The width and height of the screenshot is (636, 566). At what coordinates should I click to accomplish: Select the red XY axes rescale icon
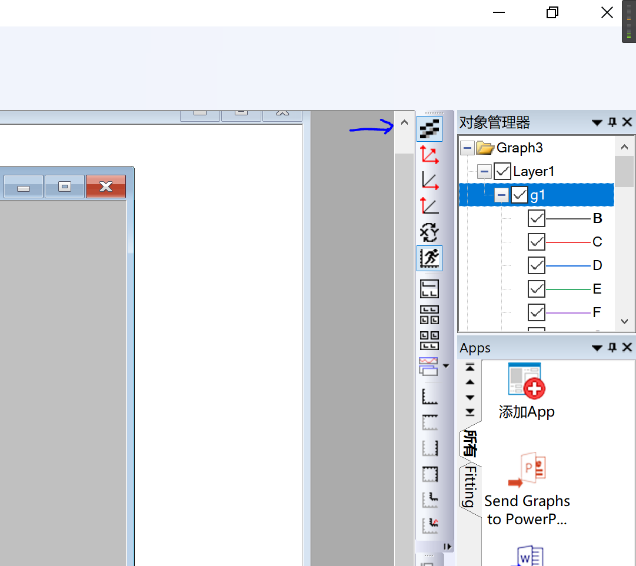[429, 155]
